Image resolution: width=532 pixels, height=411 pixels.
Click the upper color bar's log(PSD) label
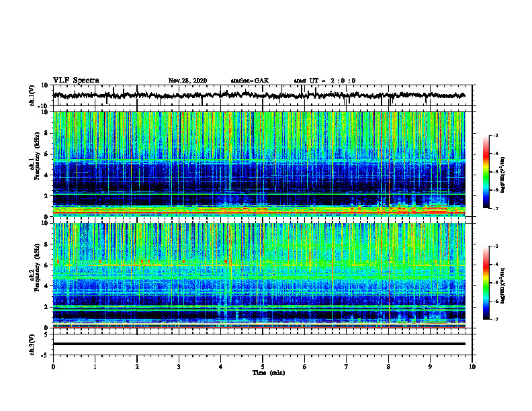503,175
